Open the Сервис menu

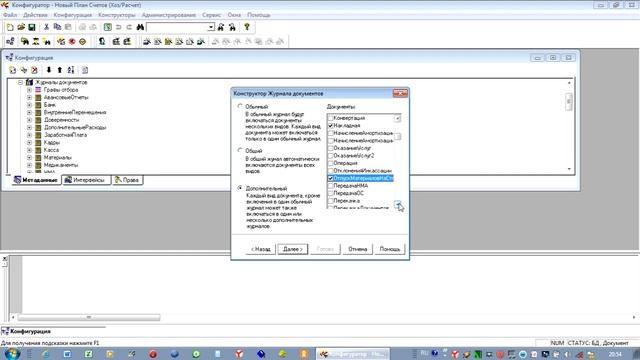pos(211,15)
